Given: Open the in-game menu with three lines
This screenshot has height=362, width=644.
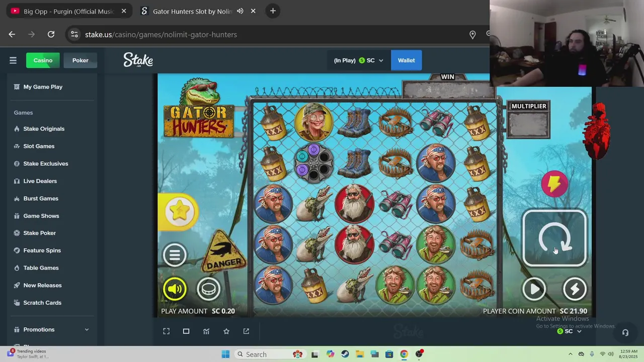Looking at the screenshot, I should point(175,255).
